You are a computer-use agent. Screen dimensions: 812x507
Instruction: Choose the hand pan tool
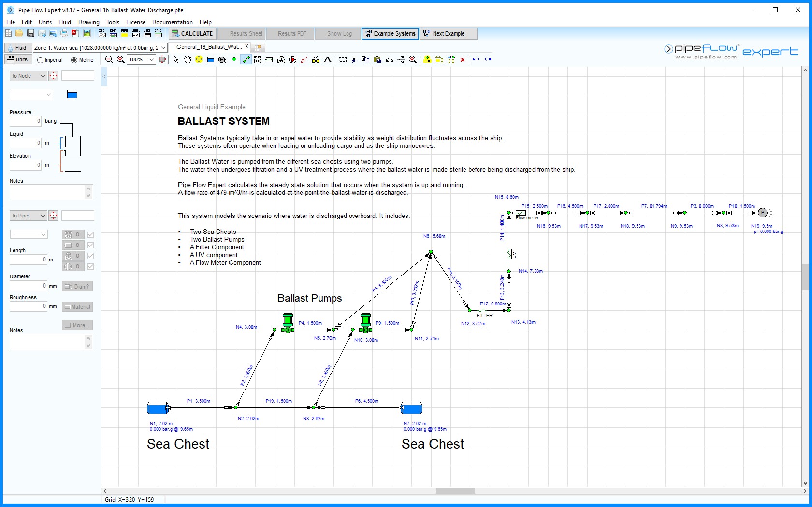pyautogui.click(x=188, y=59)
